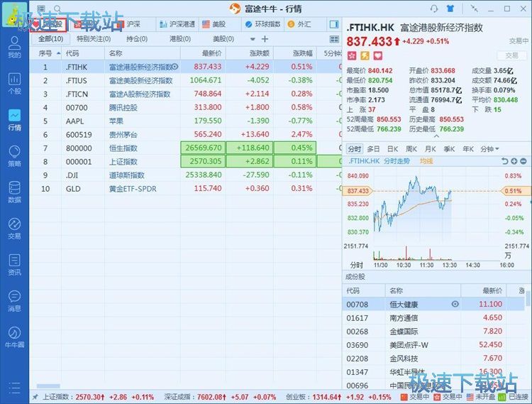Select the 周K chart period
532x404 pixels.
[411, 148]
